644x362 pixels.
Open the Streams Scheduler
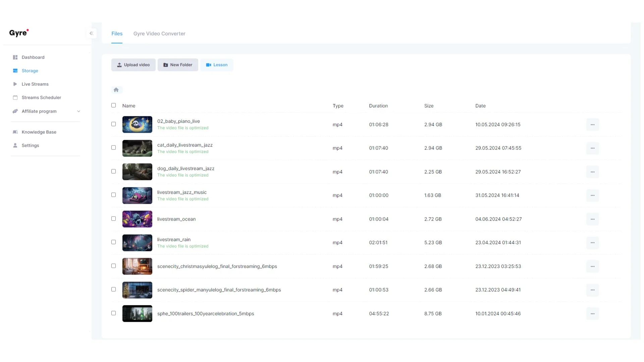(41, 97)
